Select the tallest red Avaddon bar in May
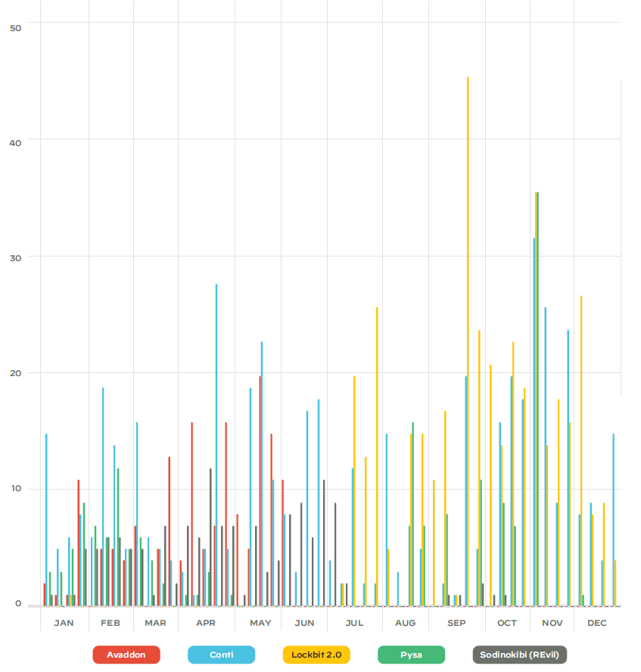The width and height of the screenshot is (641, 672). tap(260, 491)
